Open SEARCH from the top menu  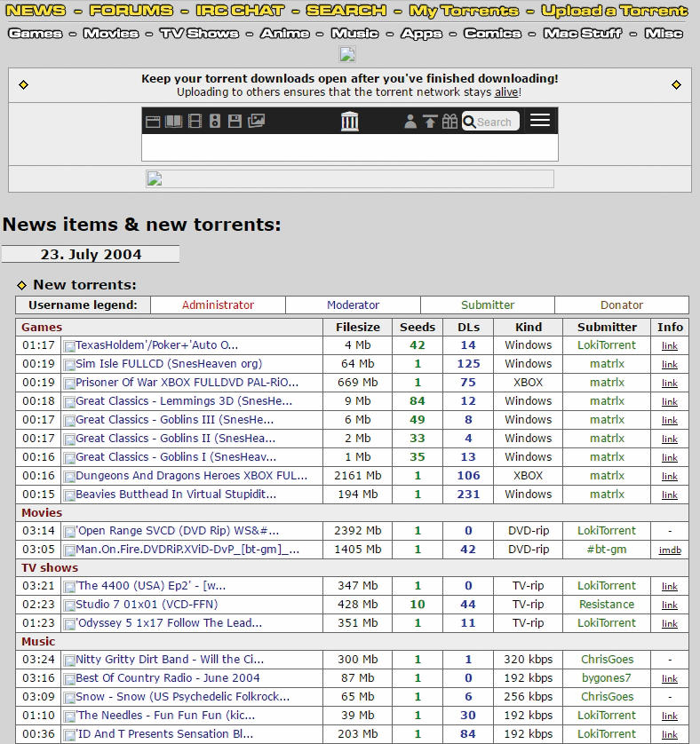(x=346, y=11)
